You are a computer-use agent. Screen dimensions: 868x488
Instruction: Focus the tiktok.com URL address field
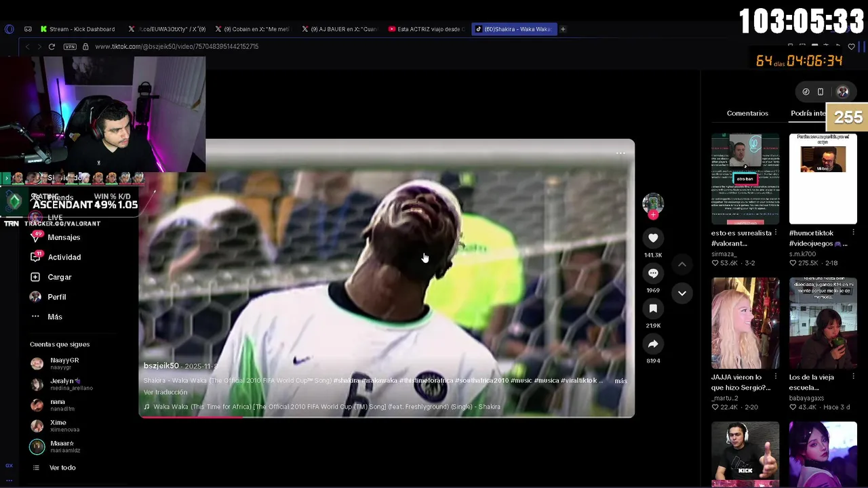click(176, 47)
